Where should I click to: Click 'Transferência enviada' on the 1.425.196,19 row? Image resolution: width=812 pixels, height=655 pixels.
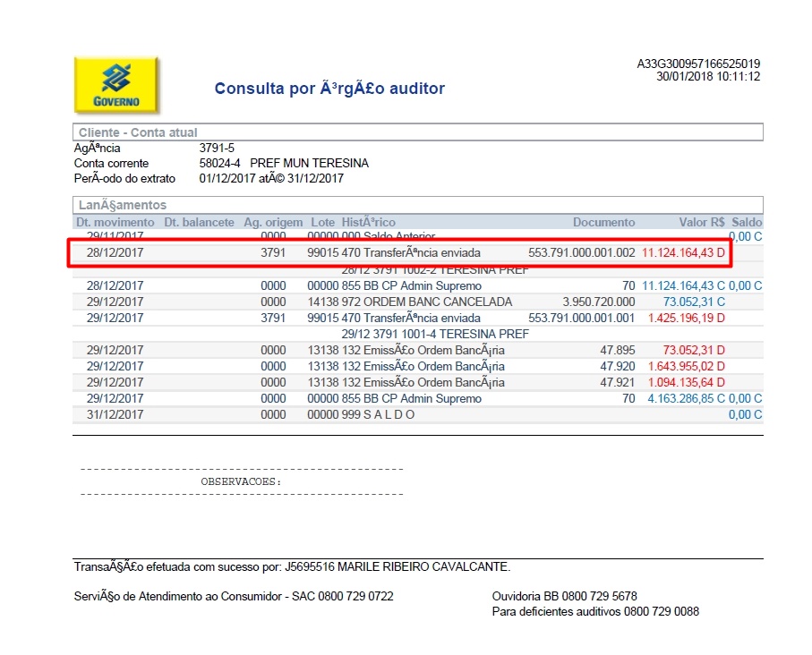tap(422, 318)
